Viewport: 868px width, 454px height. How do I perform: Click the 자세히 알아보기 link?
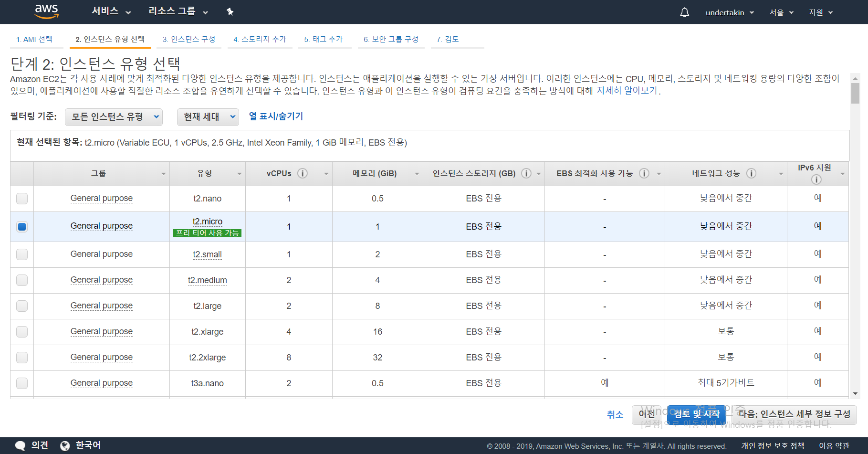[627, 91]
